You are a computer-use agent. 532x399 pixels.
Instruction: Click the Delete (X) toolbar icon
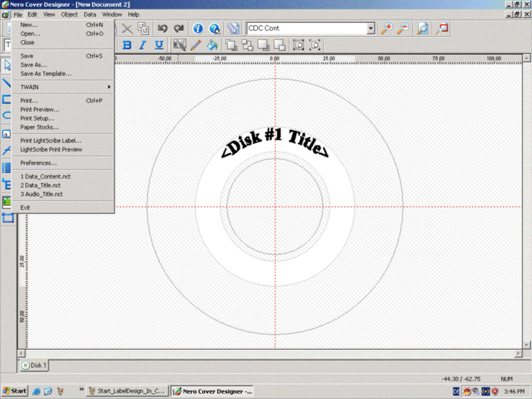(x=127, y=28)
